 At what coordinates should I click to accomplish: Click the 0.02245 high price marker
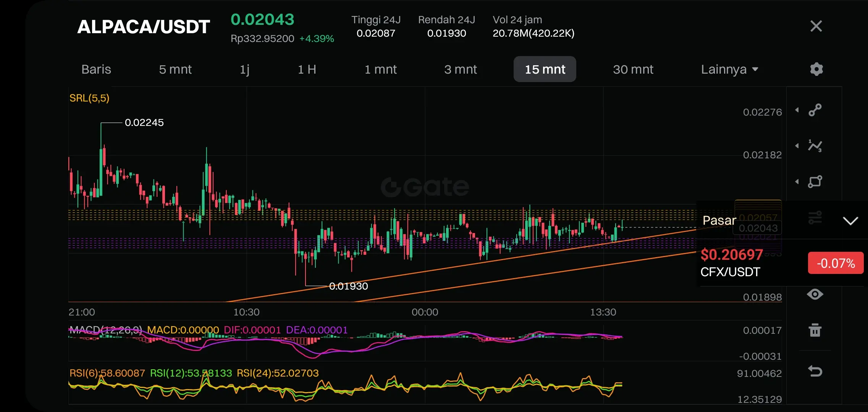click(x=144, y=122)
